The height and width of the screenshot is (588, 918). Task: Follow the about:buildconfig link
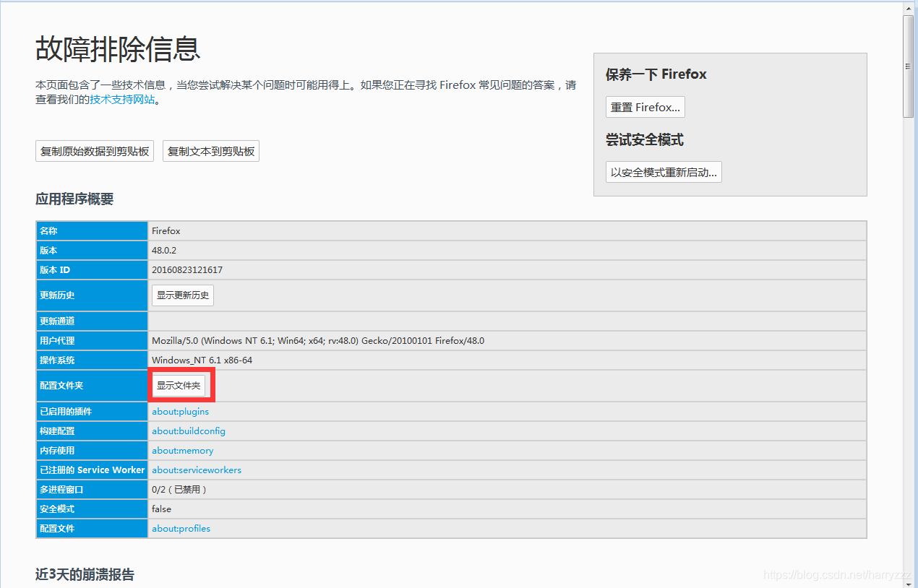click(x=189, y=431)
